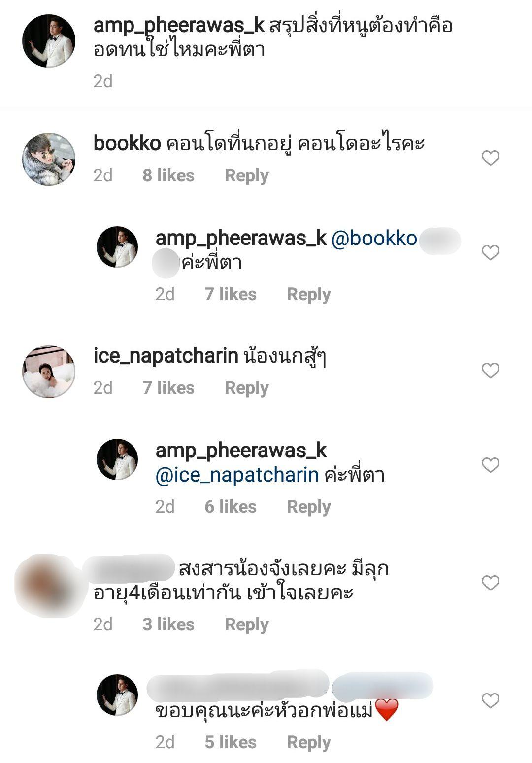Open amp_pheerawas_k's avatar on the caption
The width and height of the screenshot is (532, 763).
[49, 40]
